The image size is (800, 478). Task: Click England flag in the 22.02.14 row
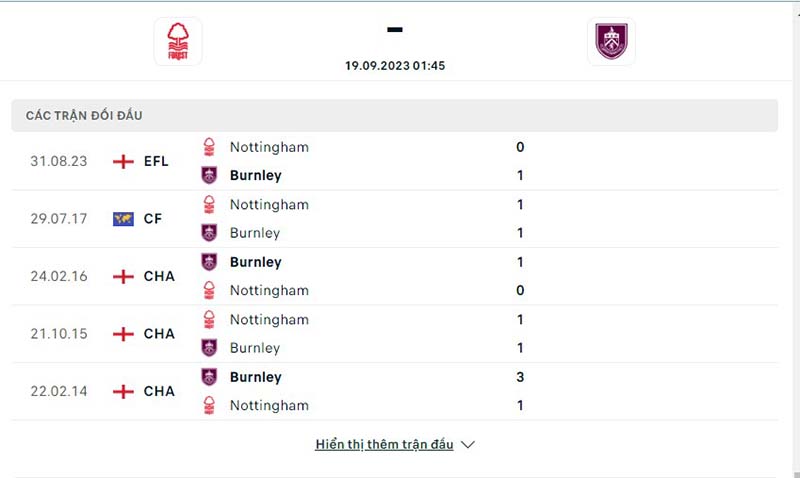(124, 392)
